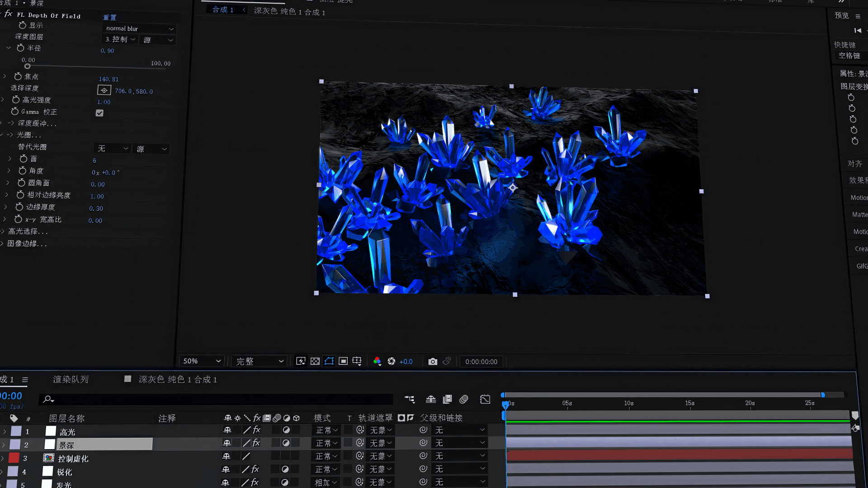The width and height of the screenshot is (868, 488).
Task: Click the Fast Previews lightning icon
Action: click(301, 361)
